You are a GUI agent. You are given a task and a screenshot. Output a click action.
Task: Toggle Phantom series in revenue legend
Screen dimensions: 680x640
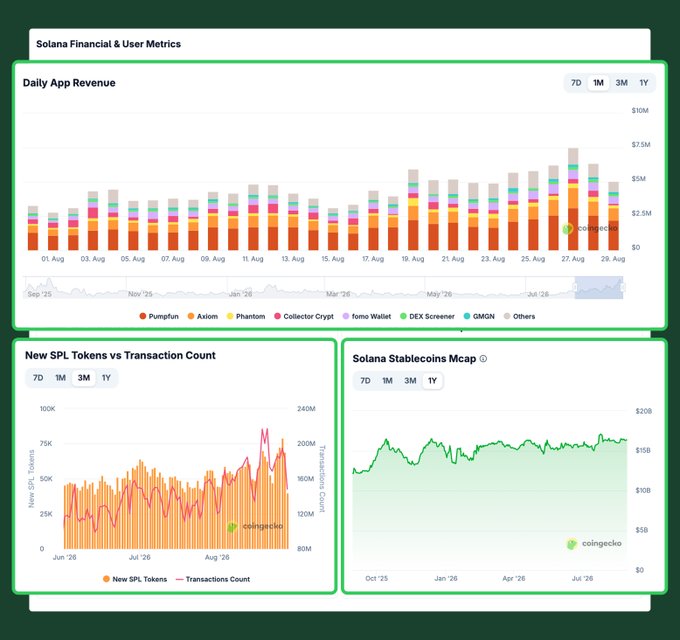click(246, 316)
